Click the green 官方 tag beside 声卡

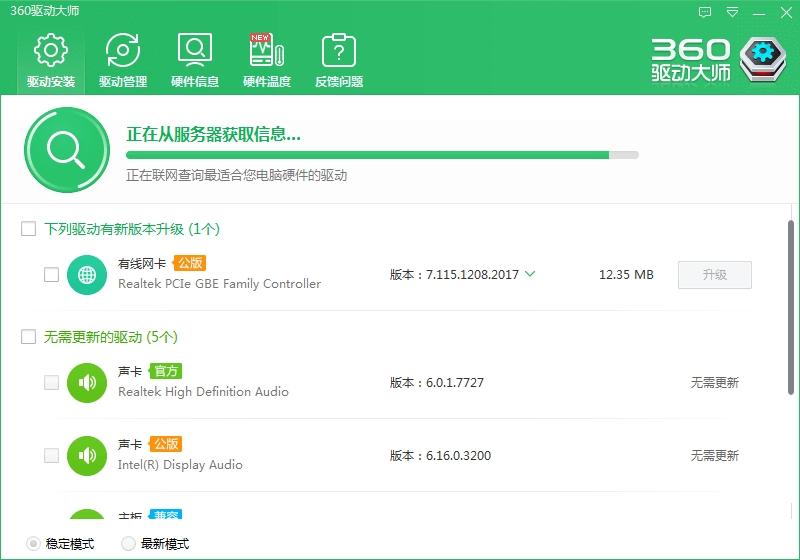165,371
